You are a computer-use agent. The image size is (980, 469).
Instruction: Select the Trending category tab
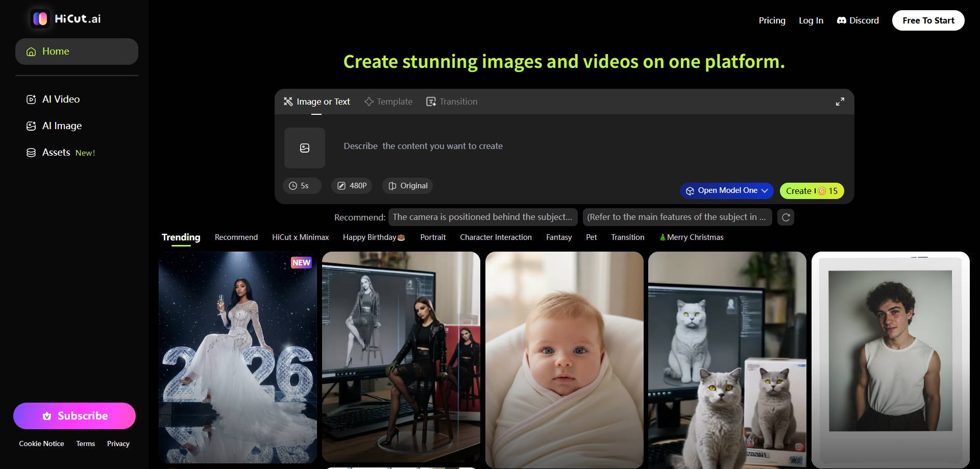181,237
